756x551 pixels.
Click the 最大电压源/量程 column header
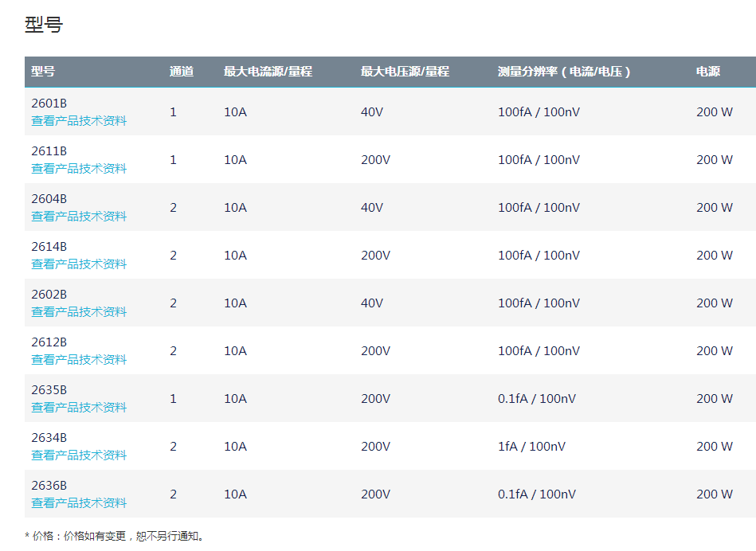pyautogui.click(x=405, y=72)
